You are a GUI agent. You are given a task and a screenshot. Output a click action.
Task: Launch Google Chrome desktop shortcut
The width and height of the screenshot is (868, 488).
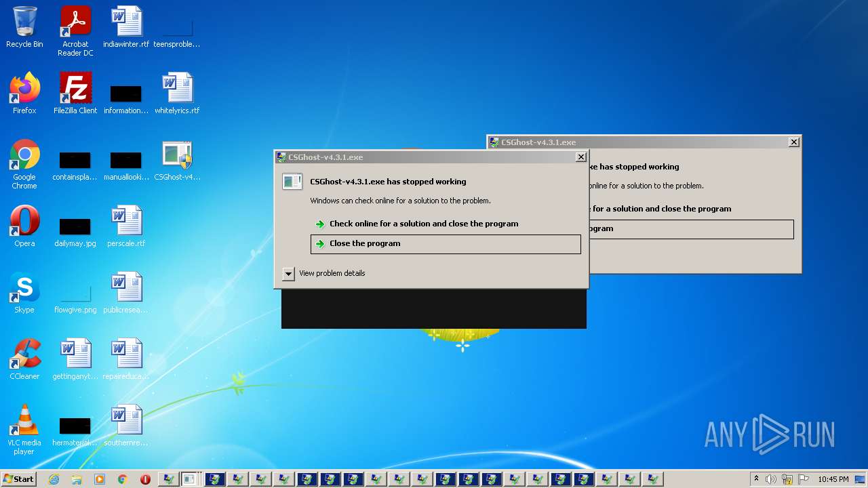click(24, 164)
